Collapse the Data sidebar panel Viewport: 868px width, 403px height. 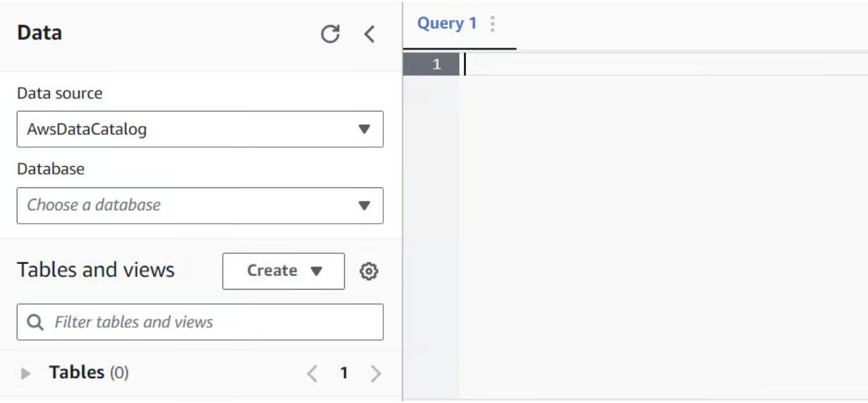[x=369, y=34]
